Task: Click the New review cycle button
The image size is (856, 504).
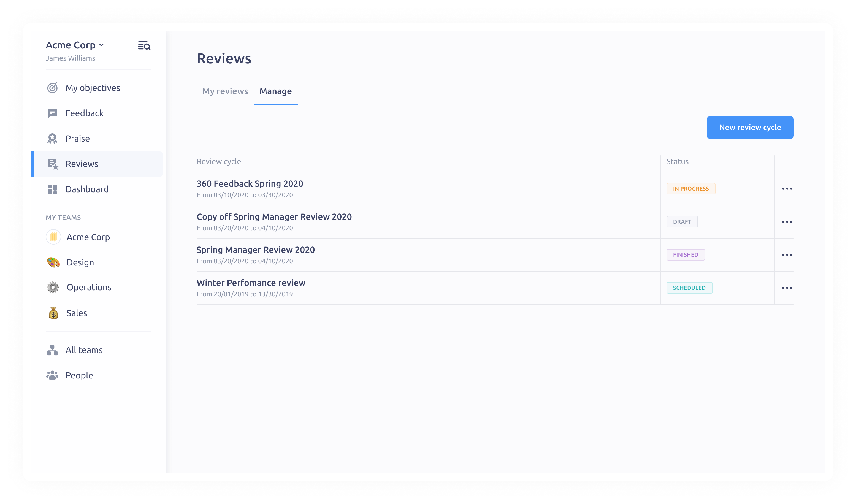Action: pos(750,127)
